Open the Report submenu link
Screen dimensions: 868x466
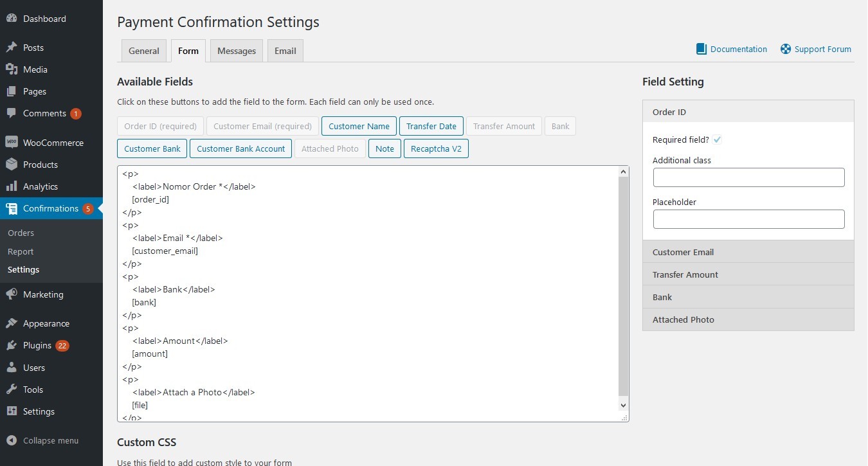click(21, 251)
